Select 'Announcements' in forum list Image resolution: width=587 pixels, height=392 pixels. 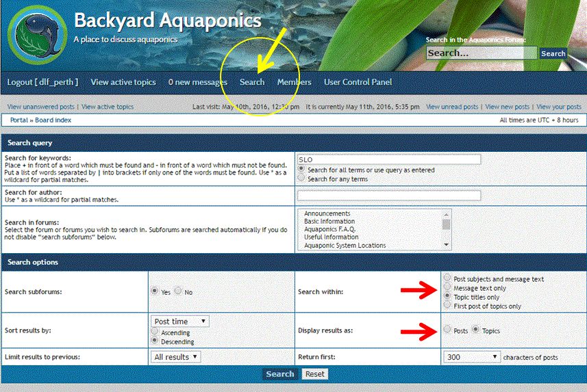(327, 213)
